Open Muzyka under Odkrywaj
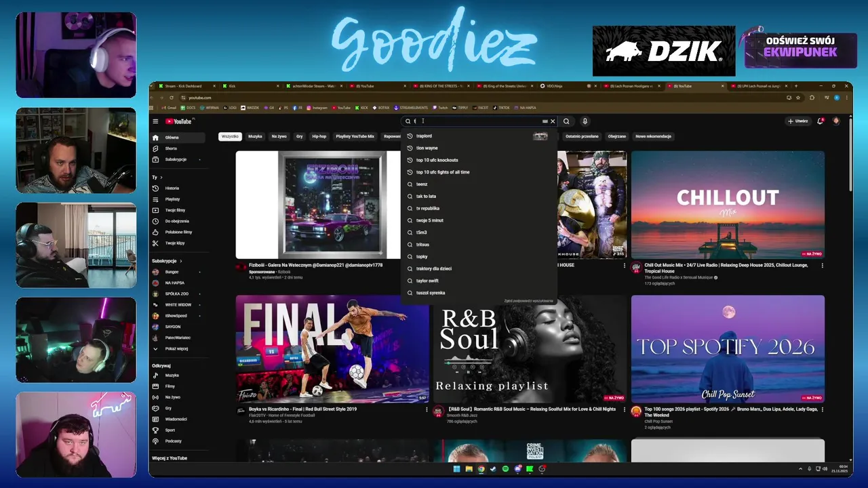This screenshot has width=868, height=488. pos(178,375)
